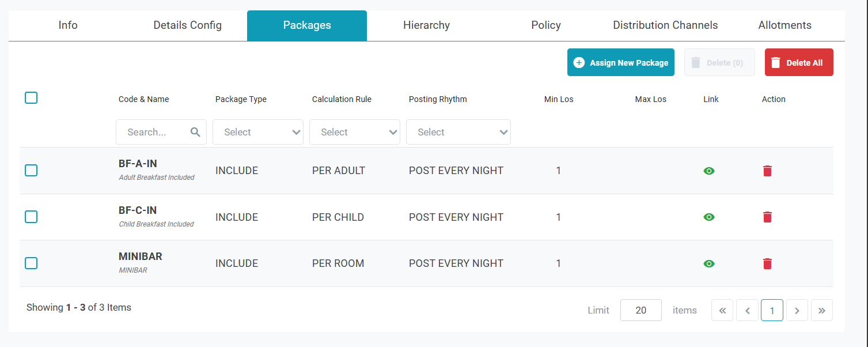Check the MINIBAR row checkbox
This screenshot has width=868, height=347.
pyautogui.click(x=31, y=263)
